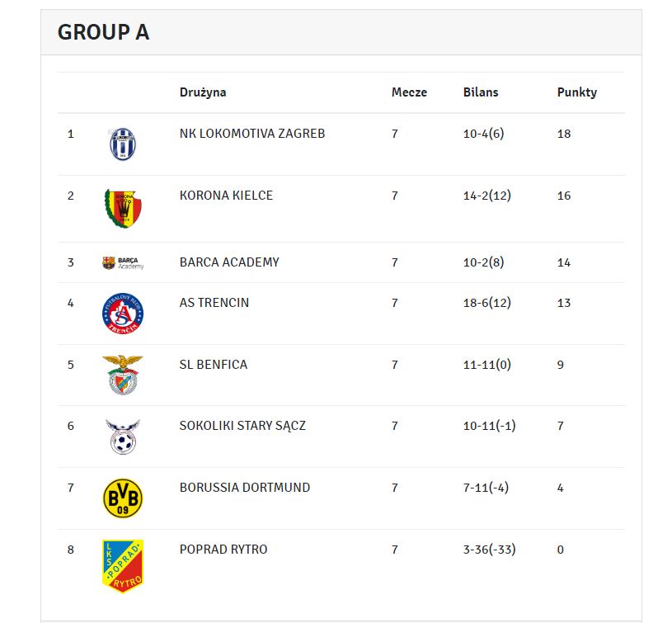Click the Sokoliki Stary Sącz falcon logo
Image resolution: width=672 pixels, height=623 pixels.
[123, 437]
